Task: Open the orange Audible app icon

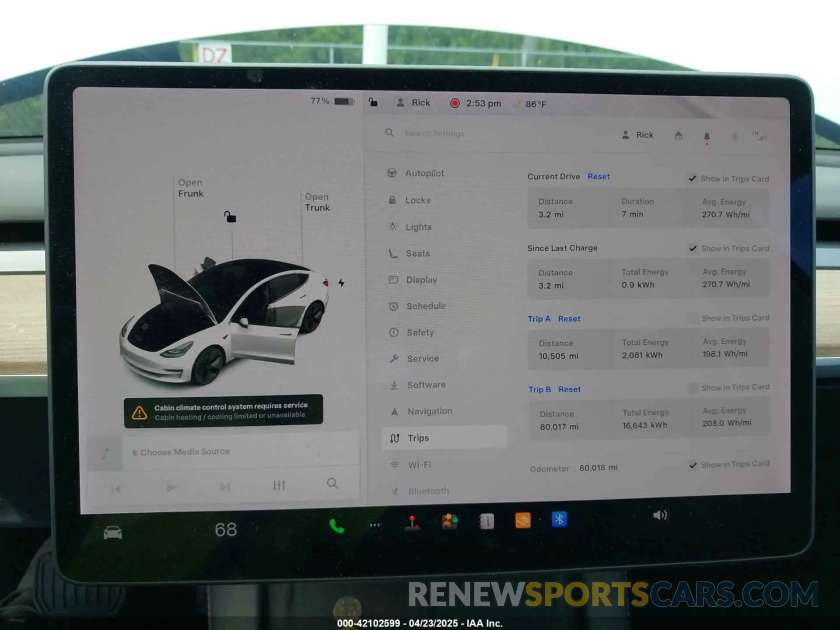Action: tap(523, 520)
